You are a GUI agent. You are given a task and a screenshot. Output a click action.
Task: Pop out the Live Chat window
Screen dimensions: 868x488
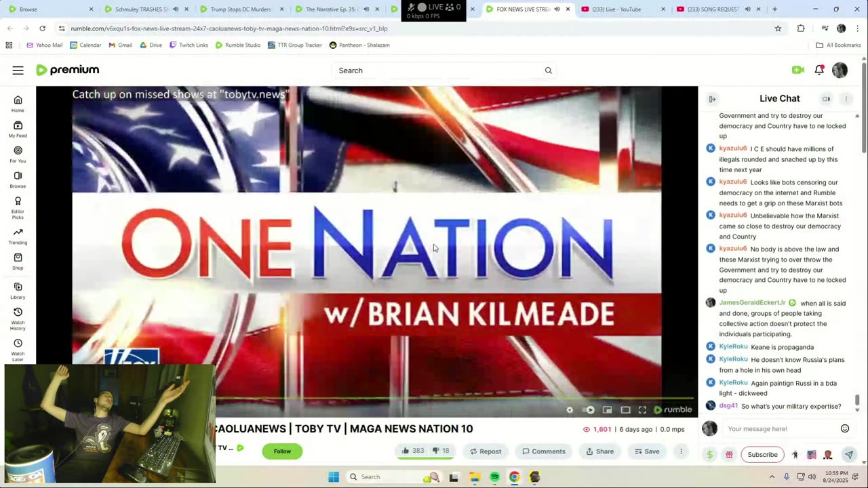click(826, 99)
